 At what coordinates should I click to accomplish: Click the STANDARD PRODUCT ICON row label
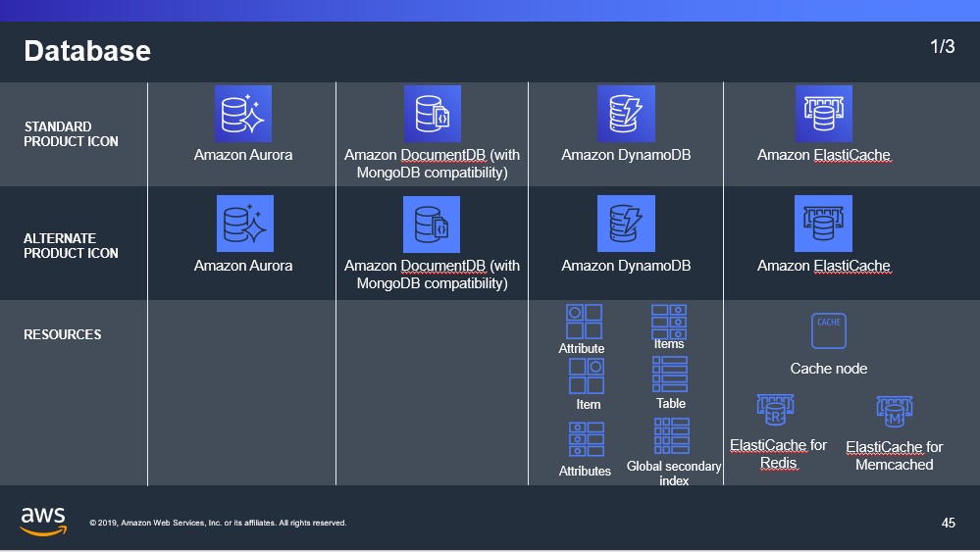coord(71,134)
